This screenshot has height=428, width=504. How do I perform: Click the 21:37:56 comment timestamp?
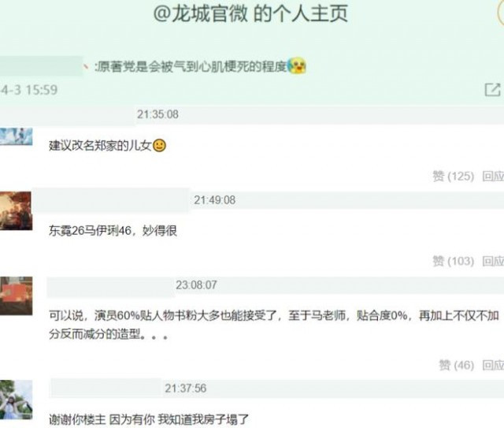(x=186, y=388)
